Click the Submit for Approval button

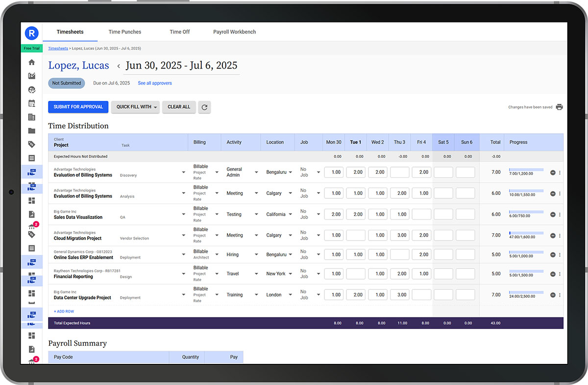click(78, 107)
